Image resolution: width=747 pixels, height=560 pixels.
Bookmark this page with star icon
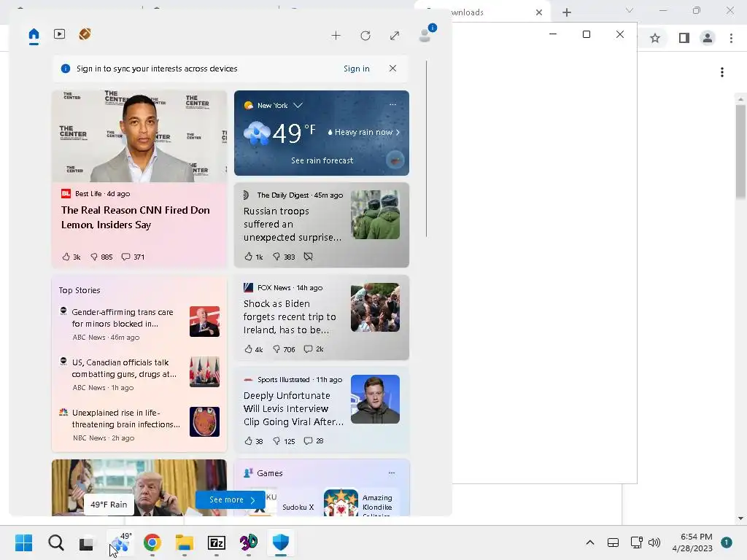click(655, 38)
